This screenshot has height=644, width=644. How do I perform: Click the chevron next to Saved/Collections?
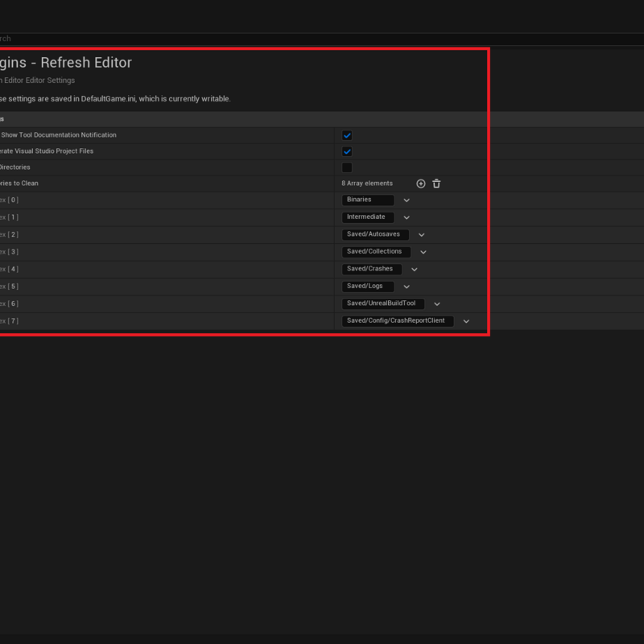tap(423, 252)
